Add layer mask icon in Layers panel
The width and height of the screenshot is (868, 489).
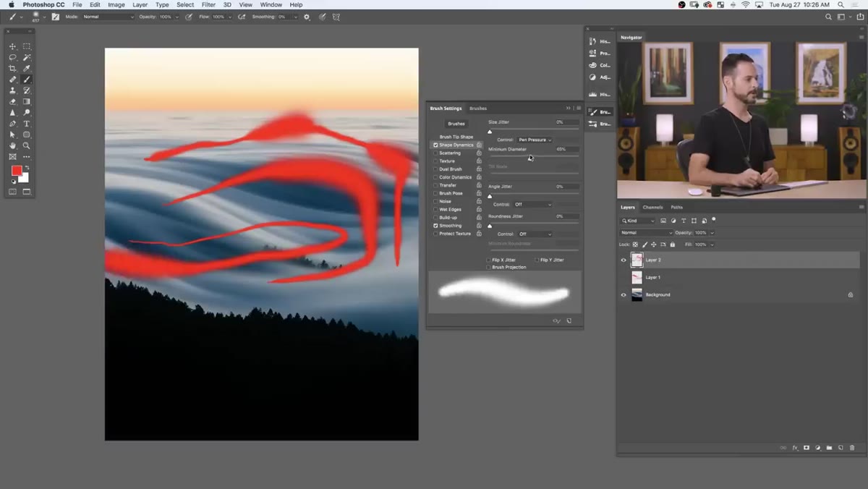click(807, 448)
